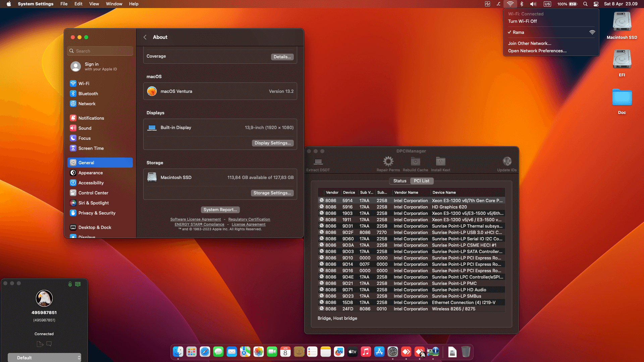Click Spotlight search icon in menu bar
Screen dimensions: 644x362
tap(585, 4)
